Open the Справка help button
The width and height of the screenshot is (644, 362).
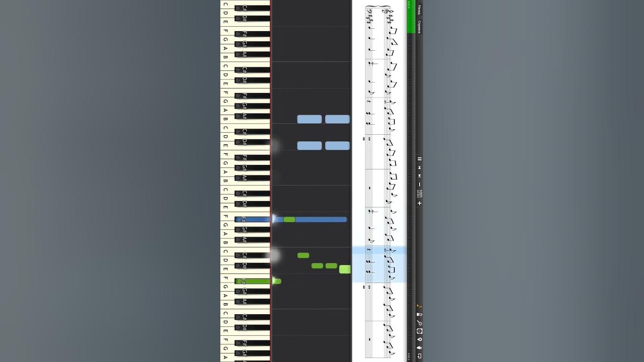click(x=420, y=27)
